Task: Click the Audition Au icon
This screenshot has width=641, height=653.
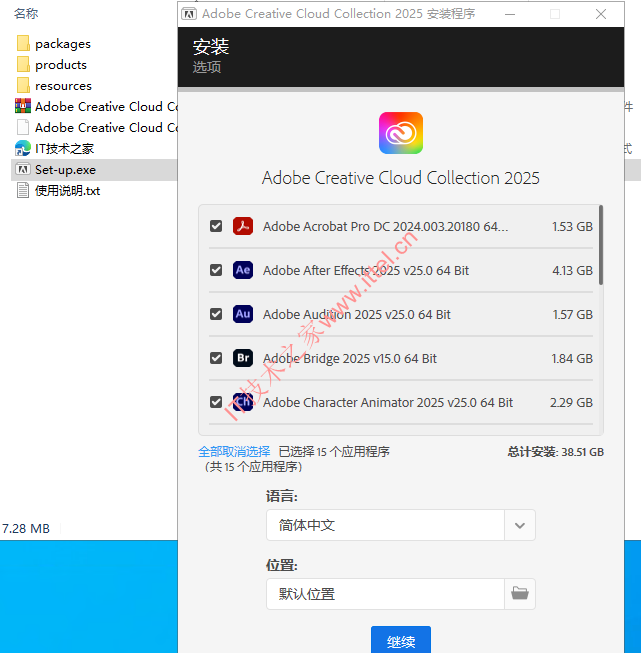Action: pyautogui.click(x=243, y=314)
